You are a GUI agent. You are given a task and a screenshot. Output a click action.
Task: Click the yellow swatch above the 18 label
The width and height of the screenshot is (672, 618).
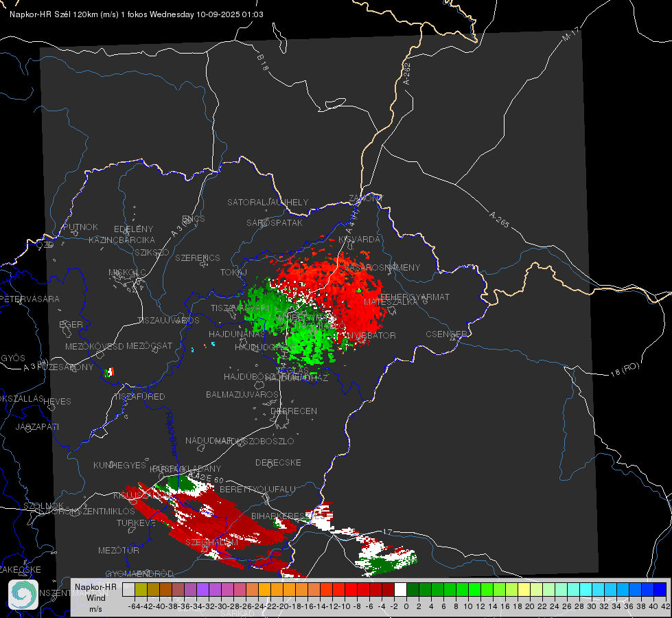524,589
